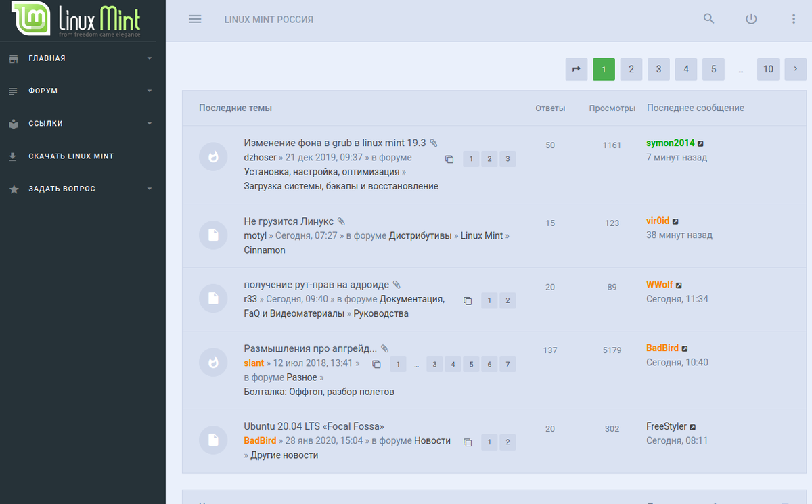Click attachment paperclip beside grub topic title
The height and width of the screenshot is (504, 812).
click(434, 143)
